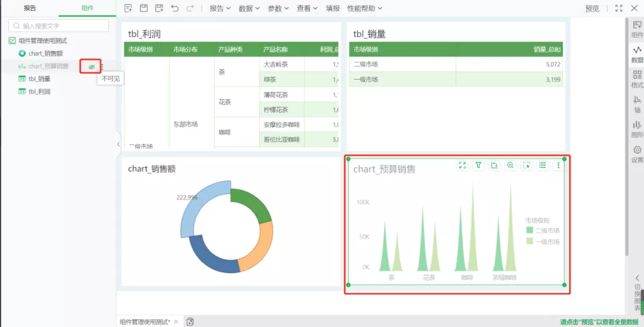Open the 设置 settings panel

(637, 154)
